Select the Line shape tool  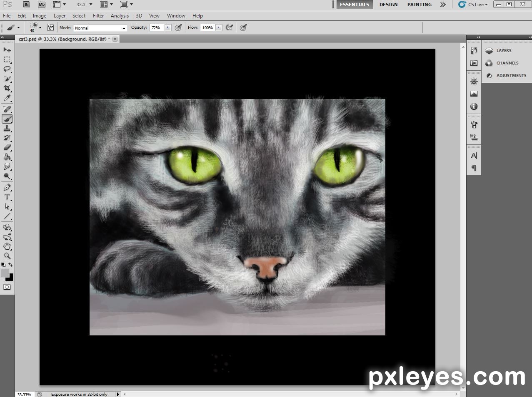tap(7, 216)
